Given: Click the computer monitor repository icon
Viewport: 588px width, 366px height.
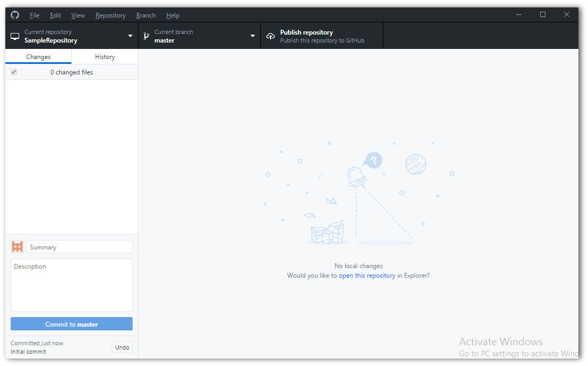Looking at the screenshot, I should [x=15, y=36].
